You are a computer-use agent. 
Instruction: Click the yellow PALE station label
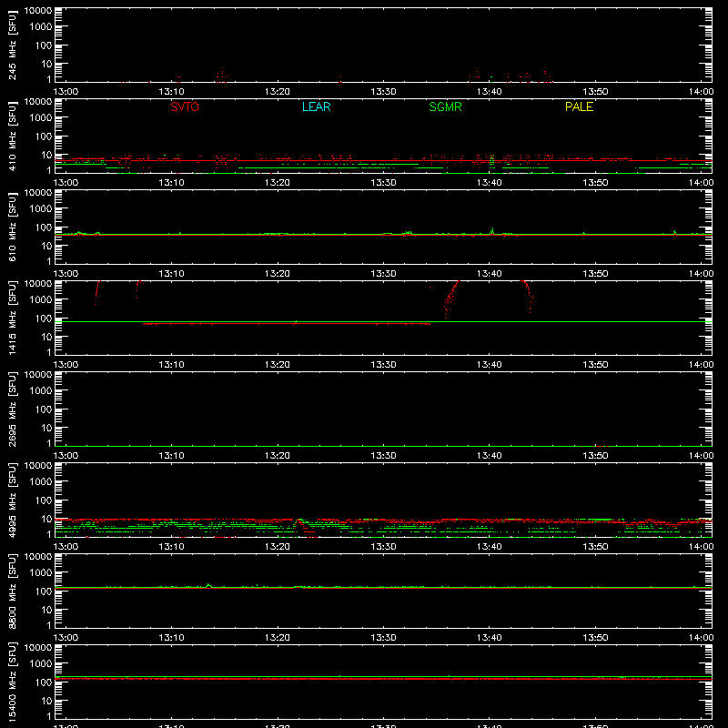(579, 106)
